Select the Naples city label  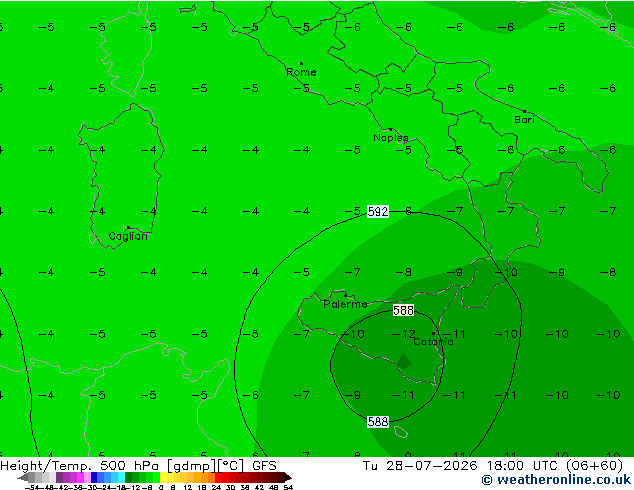pyautogui.click(x=391, y=138)
